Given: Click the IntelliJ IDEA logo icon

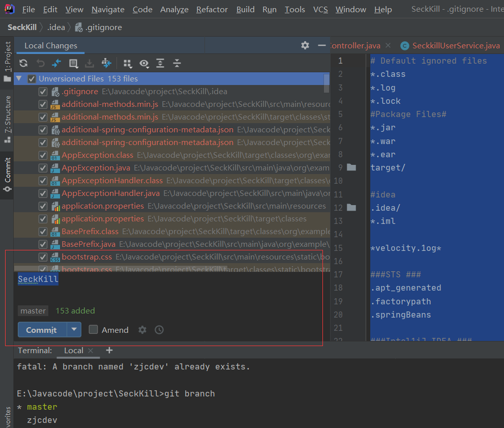Looking at the screenshot, I should pyautogui.click(x=10, y=9).
